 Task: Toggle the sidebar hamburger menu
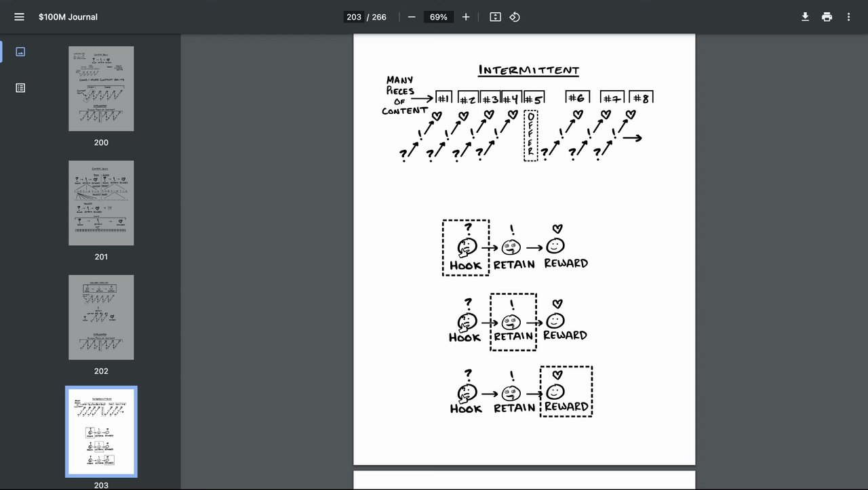19,17
